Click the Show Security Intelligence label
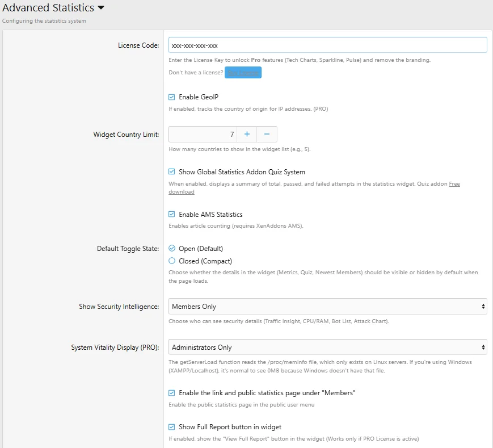 119,307
